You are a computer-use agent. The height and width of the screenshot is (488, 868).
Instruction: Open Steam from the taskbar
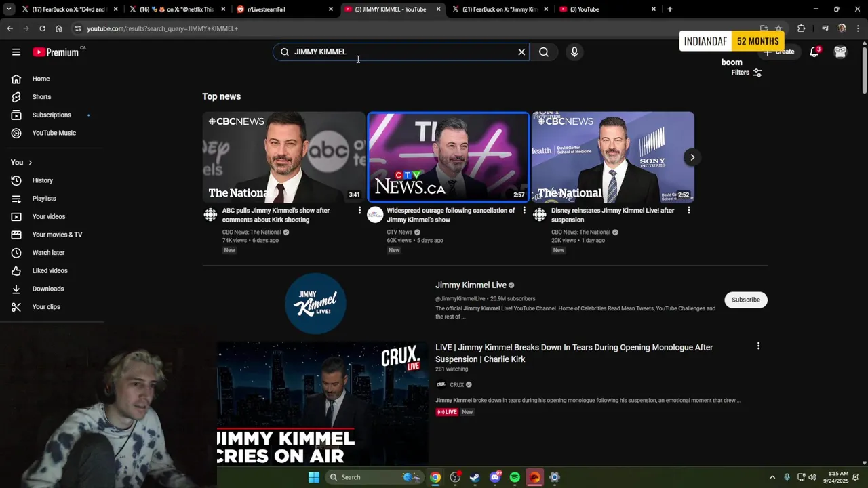[x=475, y=477]
